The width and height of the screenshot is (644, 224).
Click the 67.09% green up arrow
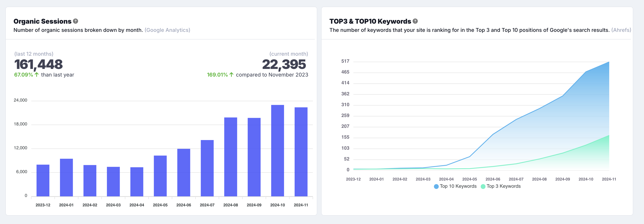[37, 75]
